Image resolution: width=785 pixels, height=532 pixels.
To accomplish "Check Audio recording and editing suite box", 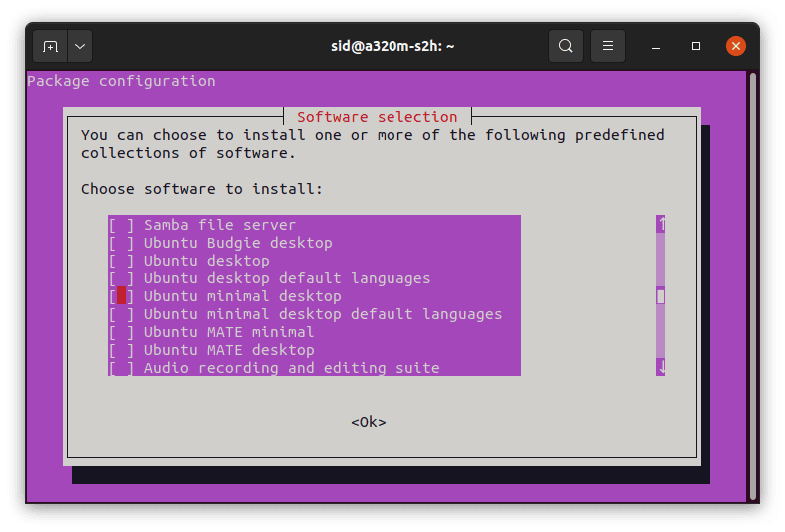I will (121, 369).
